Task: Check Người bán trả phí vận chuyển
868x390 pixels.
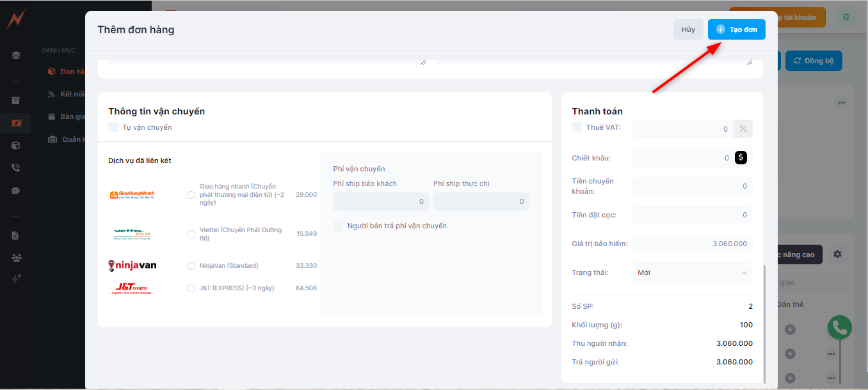Action: click(338, 226)
